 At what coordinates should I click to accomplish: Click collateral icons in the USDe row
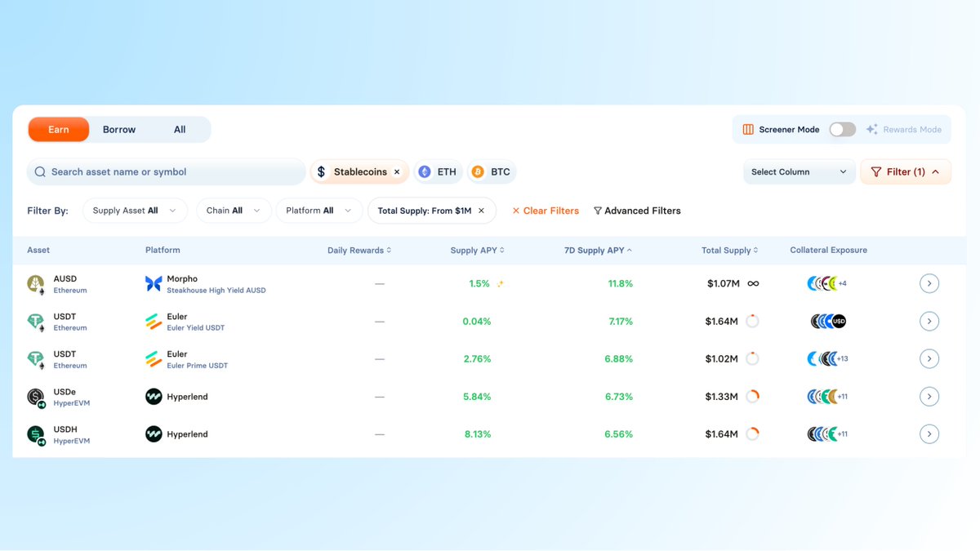[x=828, y=397]
